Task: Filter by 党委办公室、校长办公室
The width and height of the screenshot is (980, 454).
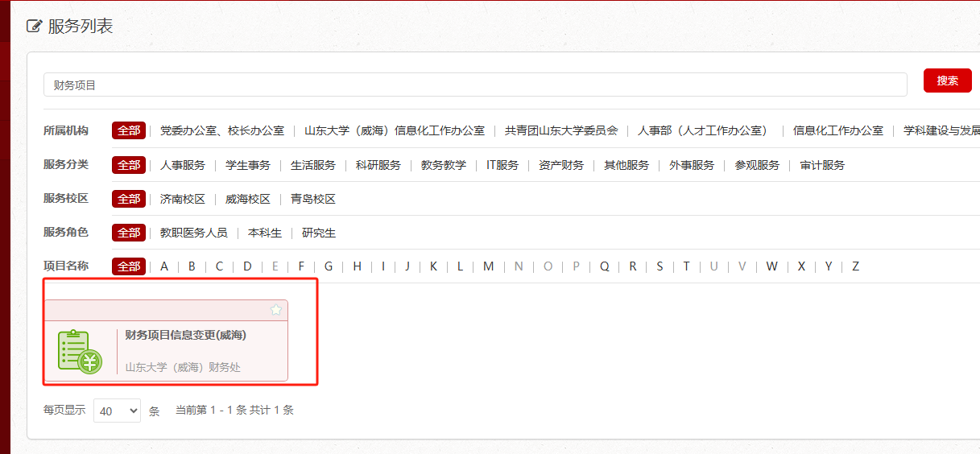Action: [x=222, y=130]
